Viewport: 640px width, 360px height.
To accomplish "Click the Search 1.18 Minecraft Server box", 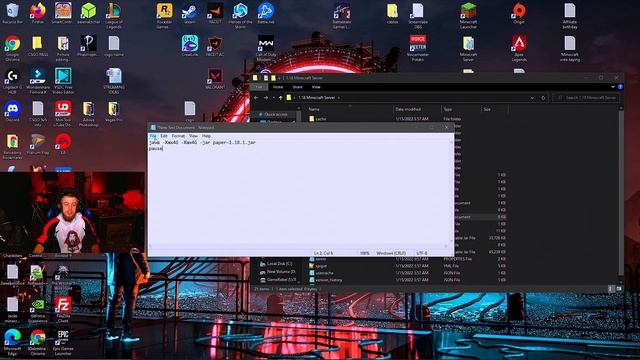I will pyautogui.click(x=586, y=98).
